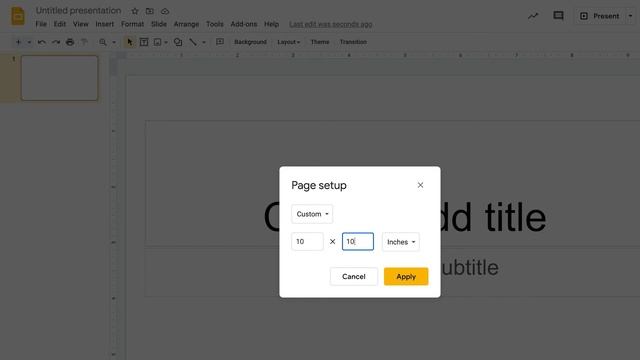Open the Layout dropdown
The width and height of the screenshot is (640, 360).
pos(288,42)
